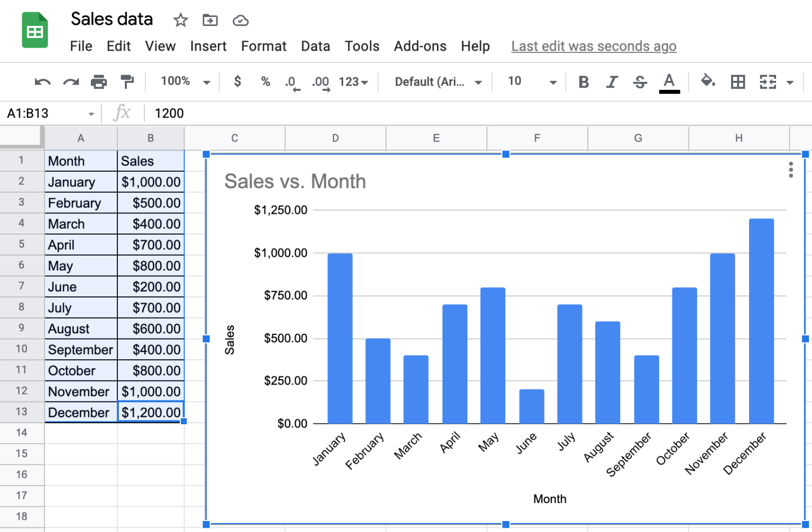Open the Data menu
This screenshot has height=532, width=812.
click(x=316, y=46)
